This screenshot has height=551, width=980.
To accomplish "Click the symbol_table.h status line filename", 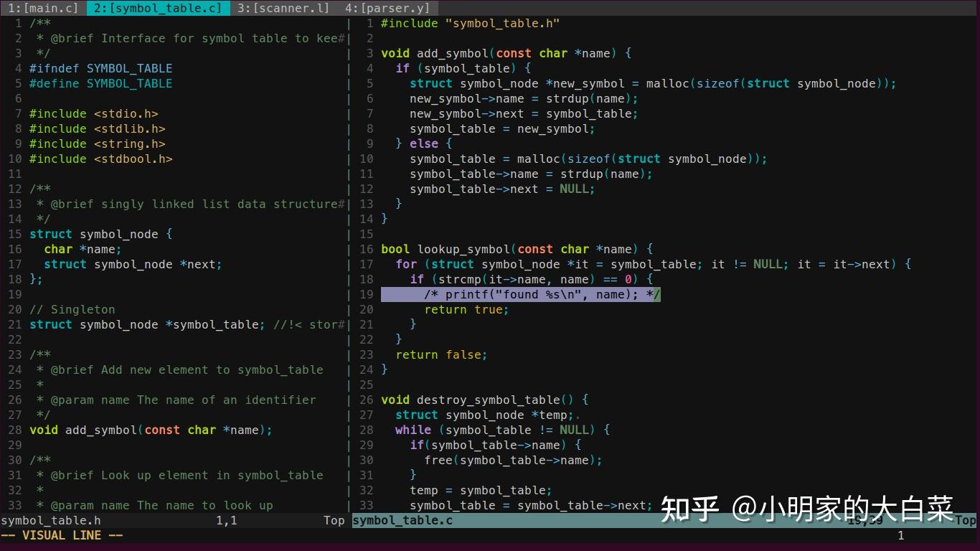I will click(51, 521).
